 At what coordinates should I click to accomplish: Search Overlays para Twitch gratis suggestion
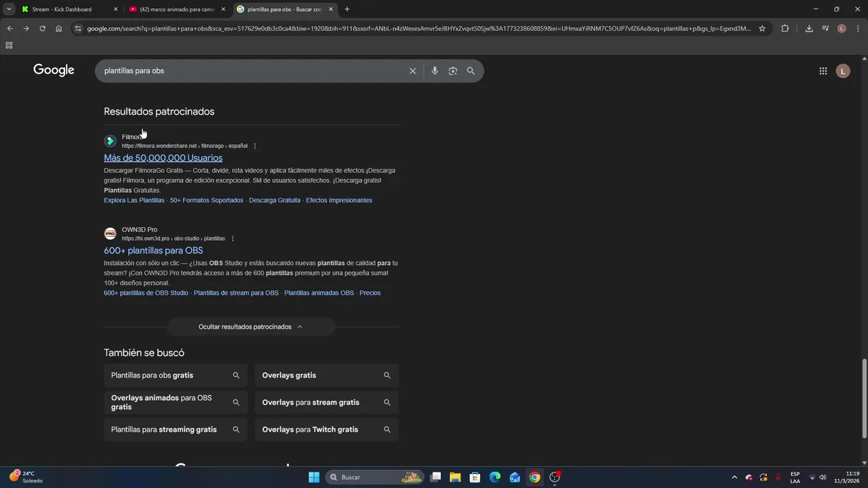[x=327, y=430]
